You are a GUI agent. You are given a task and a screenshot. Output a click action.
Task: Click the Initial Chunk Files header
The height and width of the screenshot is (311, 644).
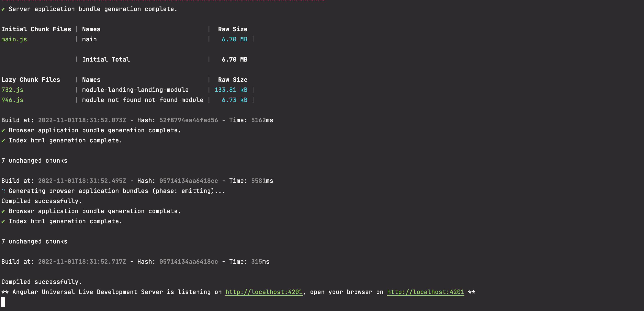pos(36,29)
